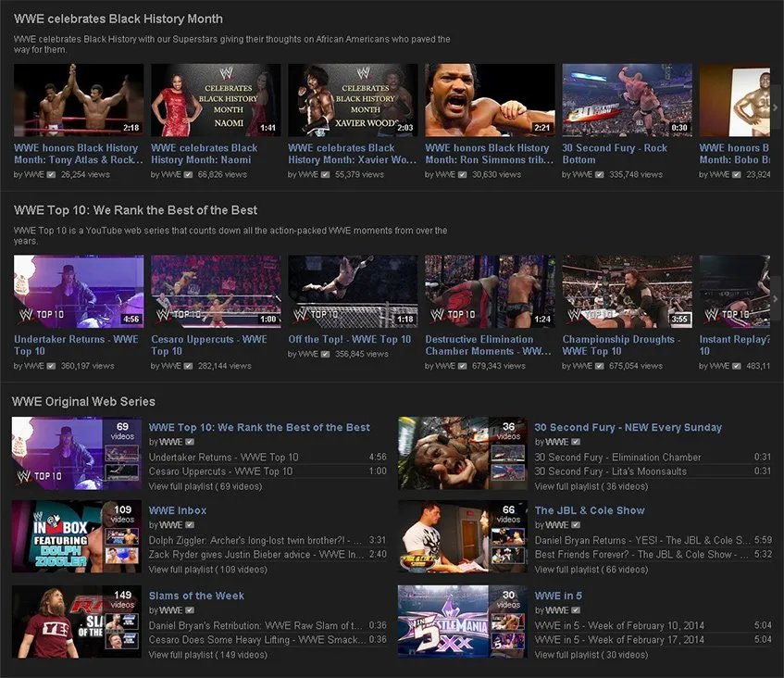Click the 'WWE celebrates Black History Month' section heading
The height and width of the screenshot is (678, 784).
pos(118,19)
